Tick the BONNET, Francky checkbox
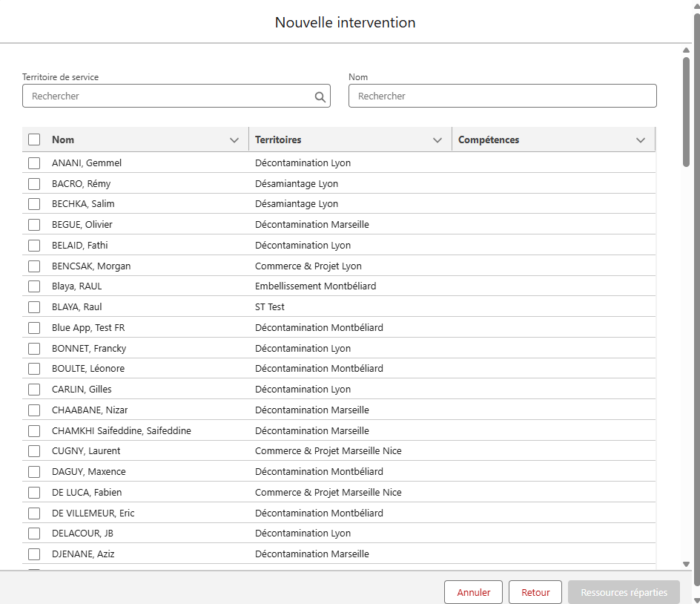This screenshot has height=604, width=700. 34,349
